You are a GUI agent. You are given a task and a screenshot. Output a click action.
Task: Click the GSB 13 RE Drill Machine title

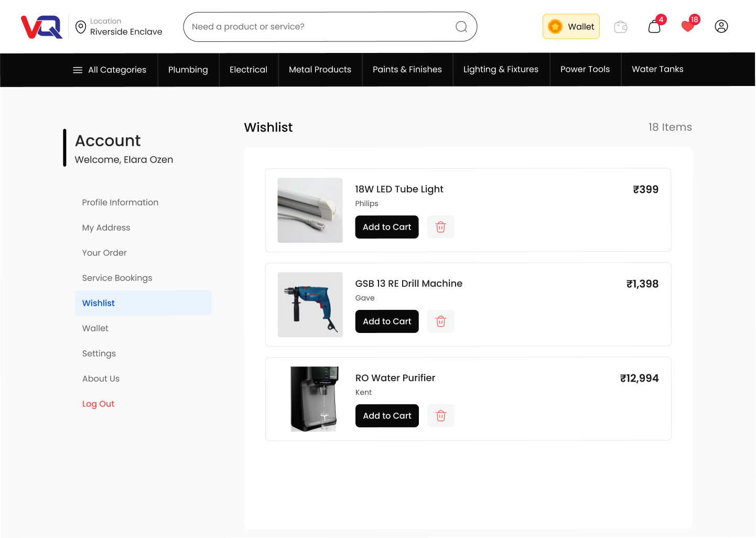pyautogui.click(x=409, y=284)
